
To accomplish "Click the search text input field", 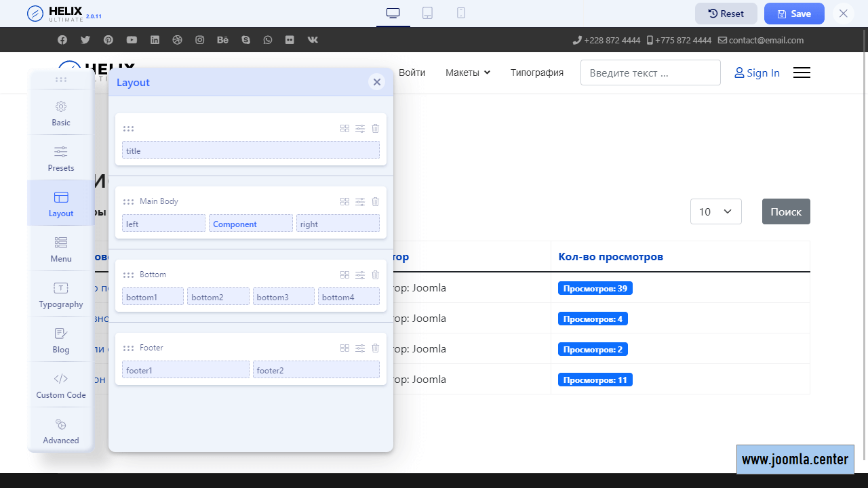I will point(650,73).
